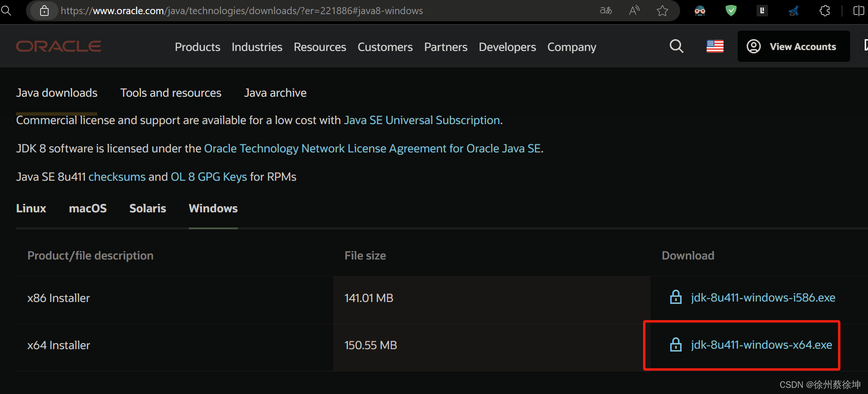Screen dimensions: 868x394
Task: Open Java SE Universal Subscription link
Action: coord(422,120)
